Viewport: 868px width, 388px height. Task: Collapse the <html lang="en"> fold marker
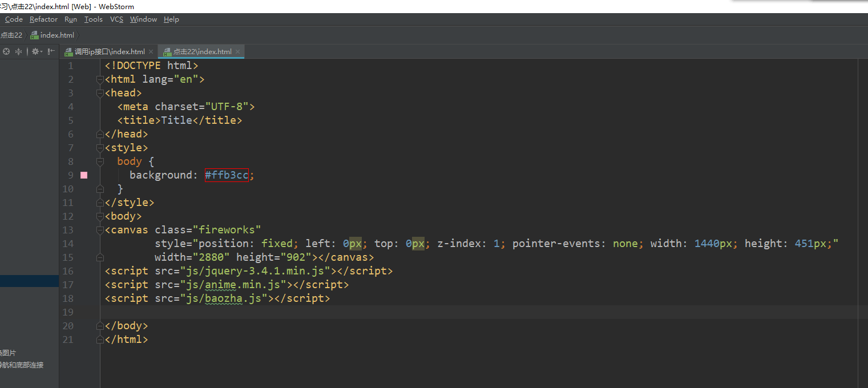pyautogui.click(x=100, y=79)
